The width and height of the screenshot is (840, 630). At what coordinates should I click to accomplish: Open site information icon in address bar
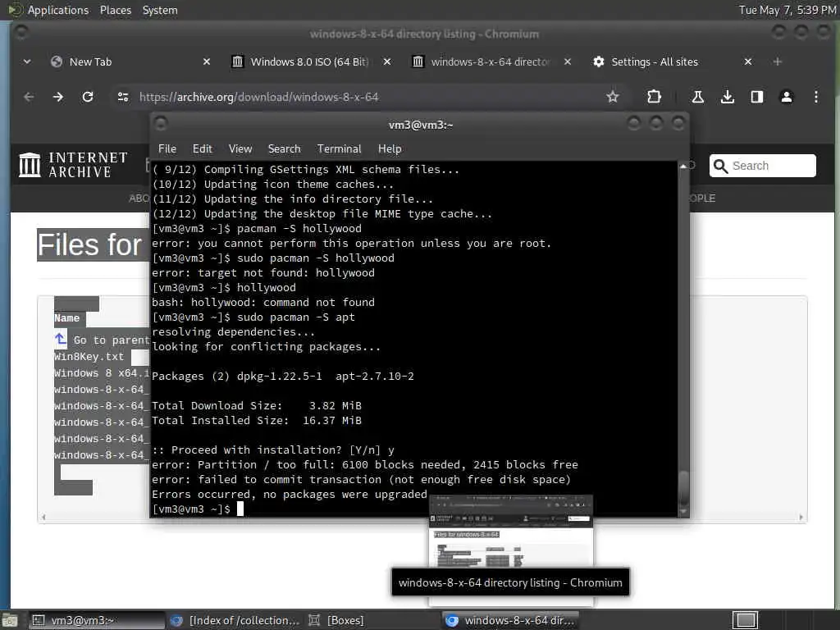point(123,97)
